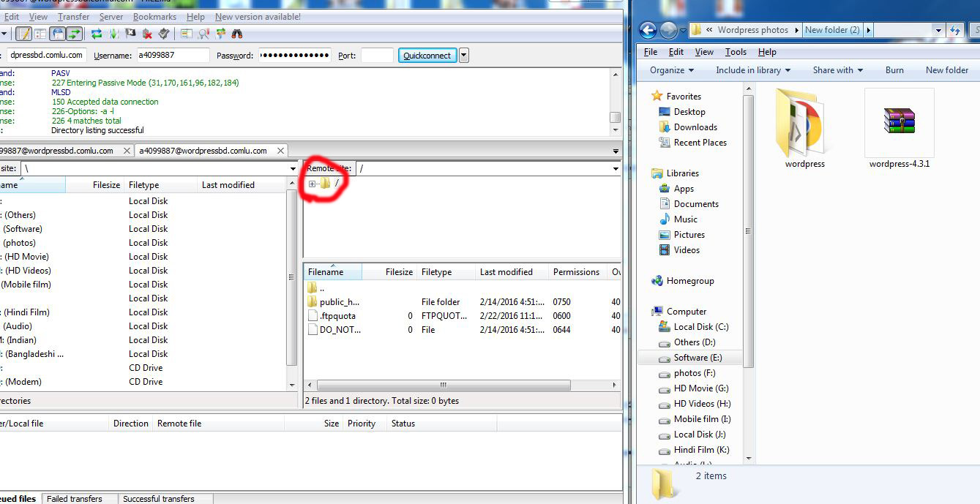
Task: Select the wordpress-4.3.1 archive file
Action: tap(899, 129)
